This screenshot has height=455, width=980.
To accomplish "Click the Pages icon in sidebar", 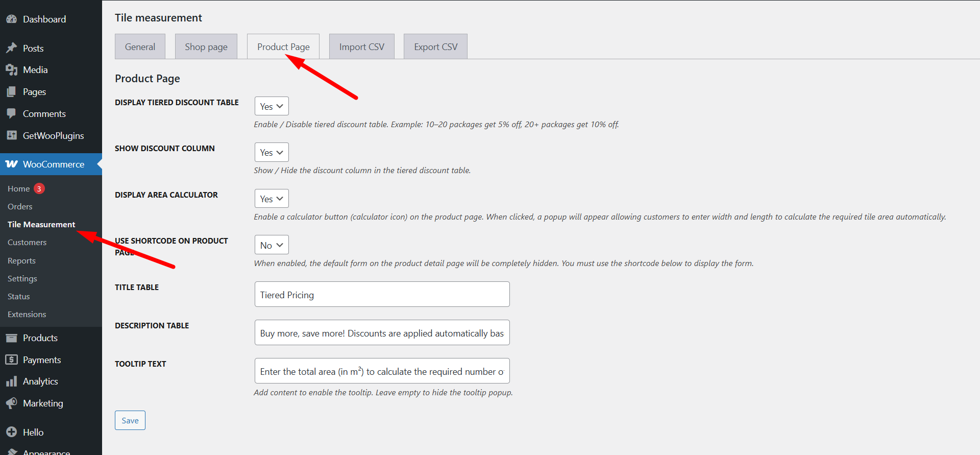I will coord(11,92).
